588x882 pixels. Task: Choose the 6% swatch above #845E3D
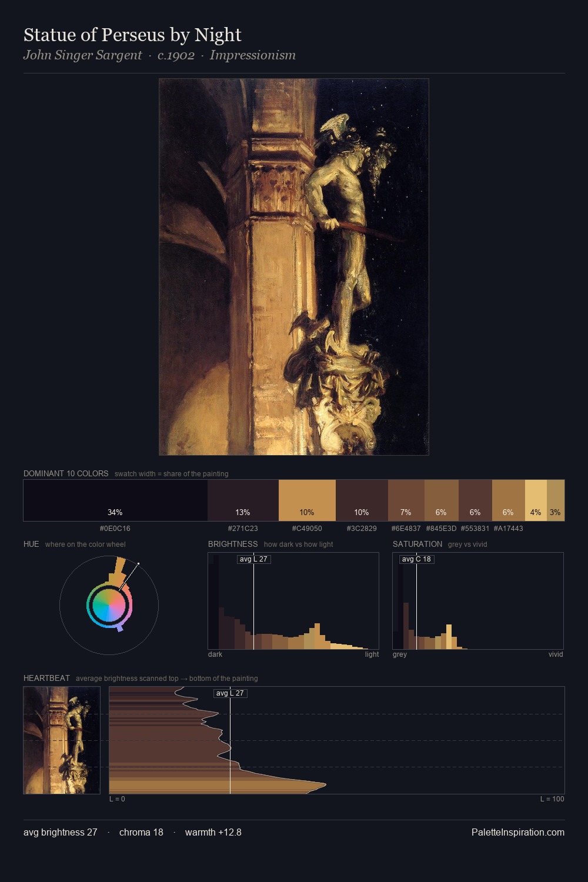point(442,500)
